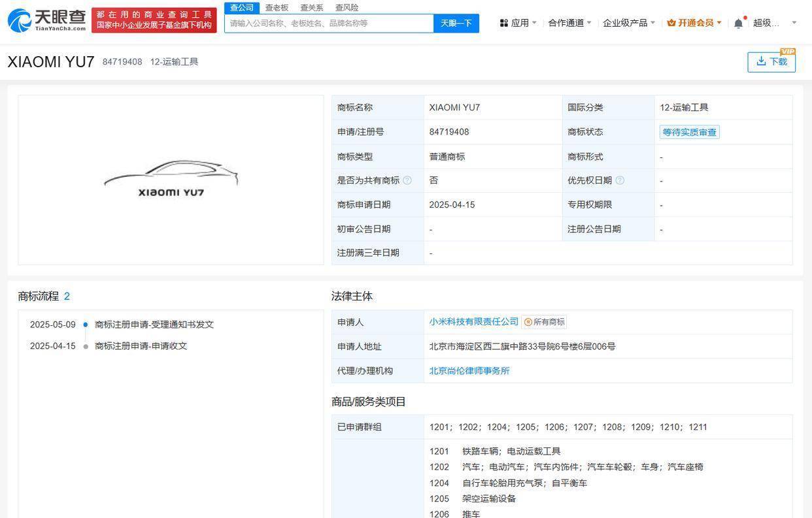
Task: Select the 查老板 search tab
Action: (x=277, y=8)
